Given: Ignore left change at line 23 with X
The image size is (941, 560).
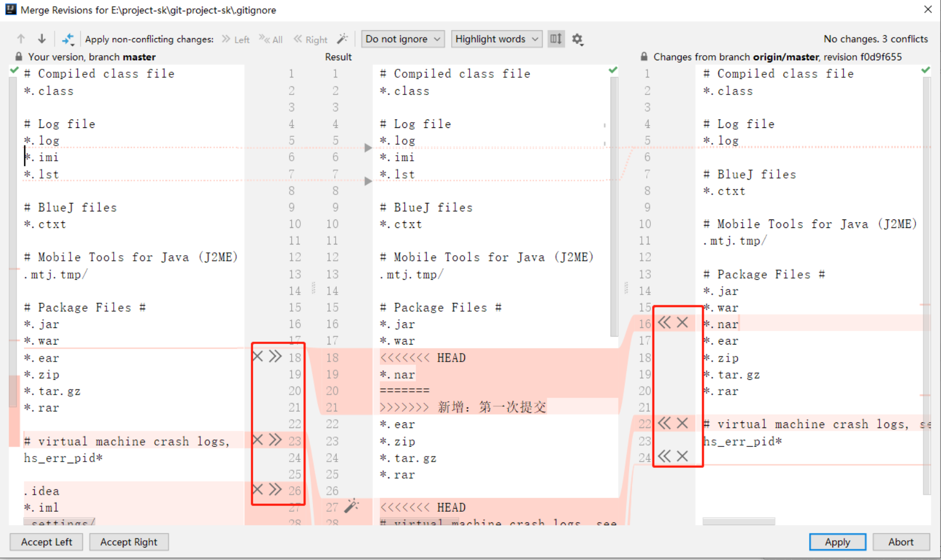Looking at the screenshot, I should pyautogui.click(x=258, y=439).
